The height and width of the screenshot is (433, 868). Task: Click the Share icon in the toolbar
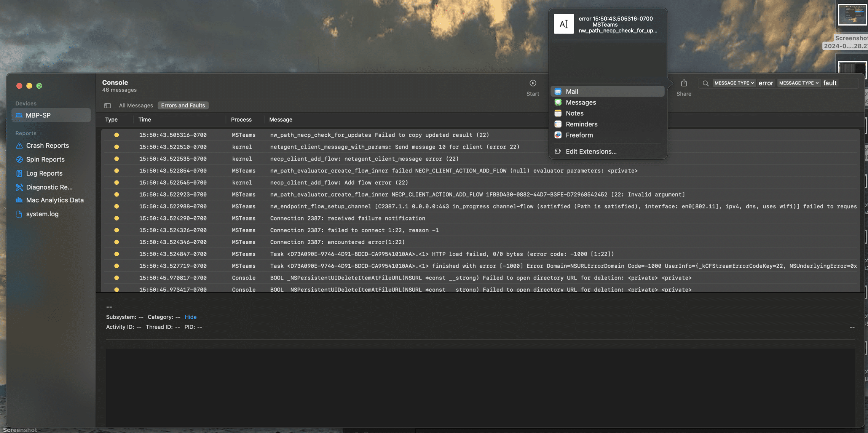(684, 83)
